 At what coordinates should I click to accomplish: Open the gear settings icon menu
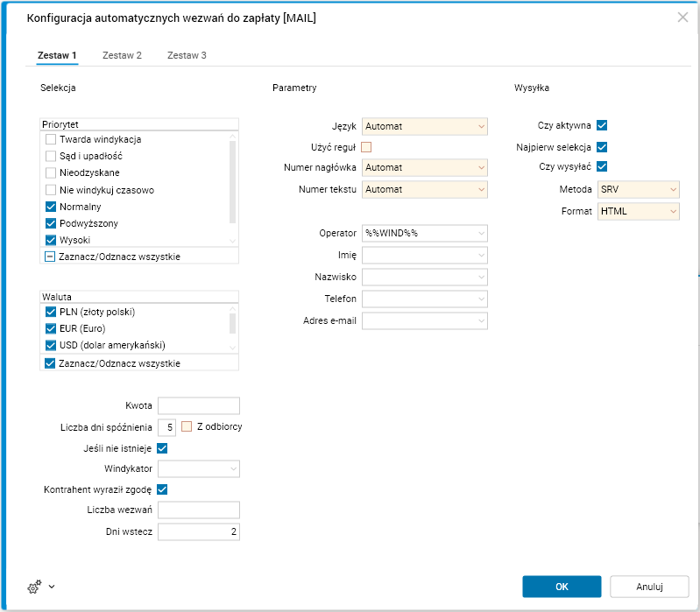pyautogui.click(x=35, y=587)
